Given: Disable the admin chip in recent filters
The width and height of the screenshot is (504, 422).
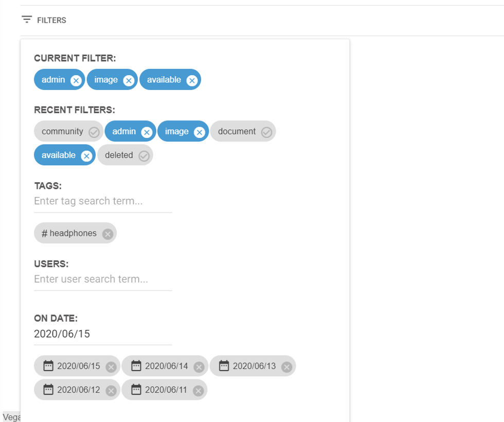Looking at the screenshot, I should click(x=147, y=132).
